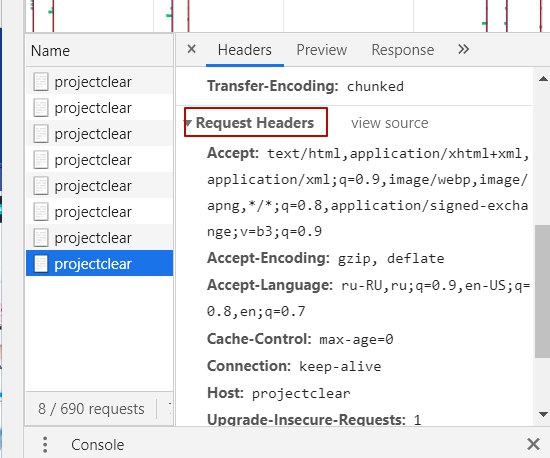Click the Transfer-Encoding chunked value
This screenshot has height=458, width=550.
[375, 87]
